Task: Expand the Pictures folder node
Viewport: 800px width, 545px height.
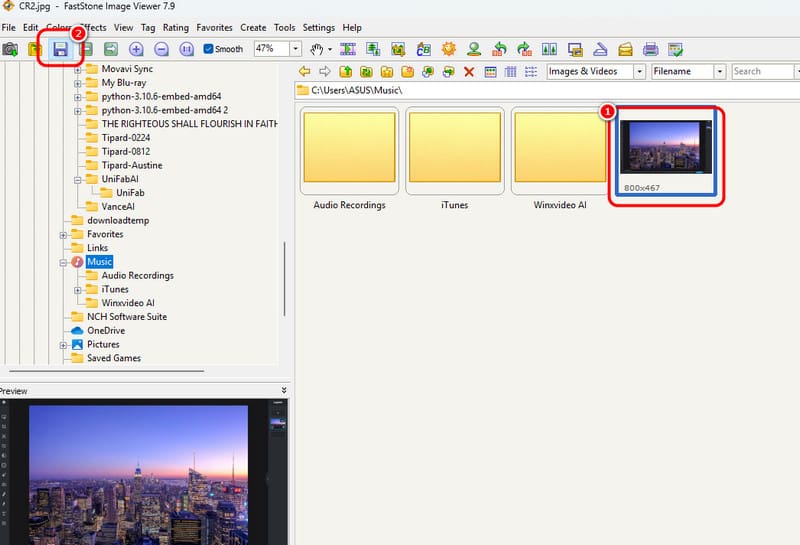Action: (x=63, y=345)
